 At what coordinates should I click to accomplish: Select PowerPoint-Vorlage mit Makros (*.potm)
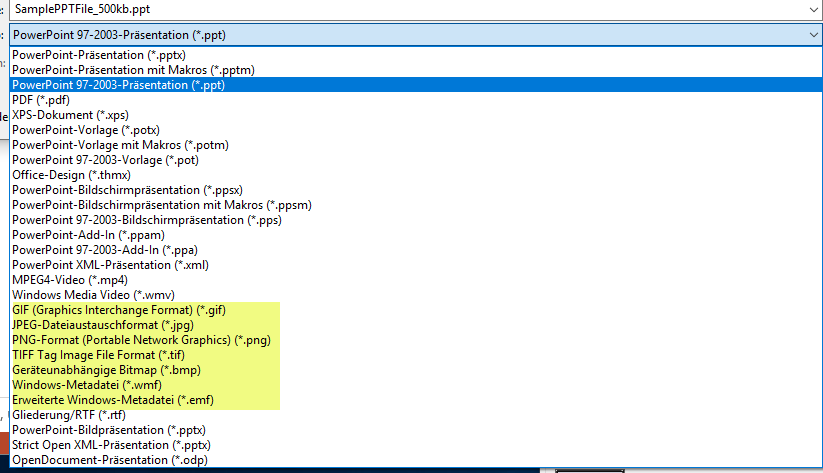(416, 145)
